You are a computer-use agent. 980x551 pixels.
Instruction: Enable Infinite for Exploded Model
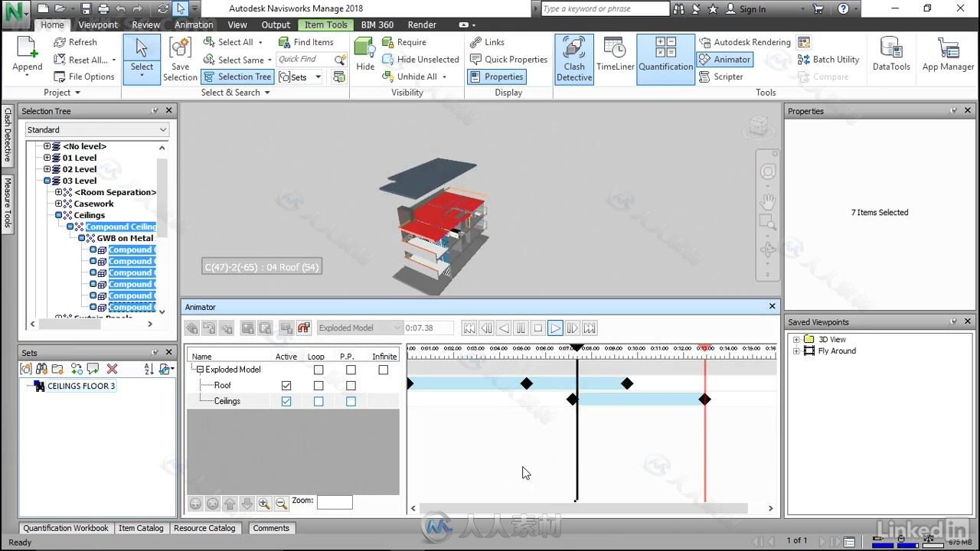(384, 370)
